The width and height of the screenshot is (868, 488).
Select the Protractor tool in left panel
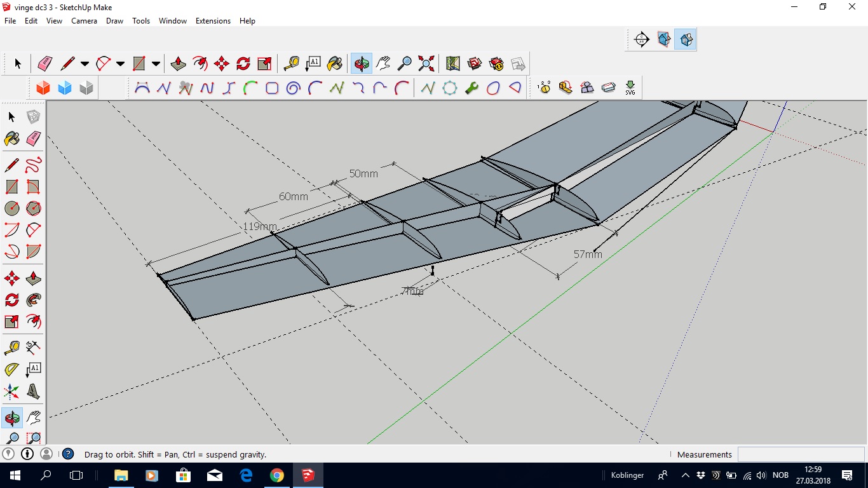point(11,369)
